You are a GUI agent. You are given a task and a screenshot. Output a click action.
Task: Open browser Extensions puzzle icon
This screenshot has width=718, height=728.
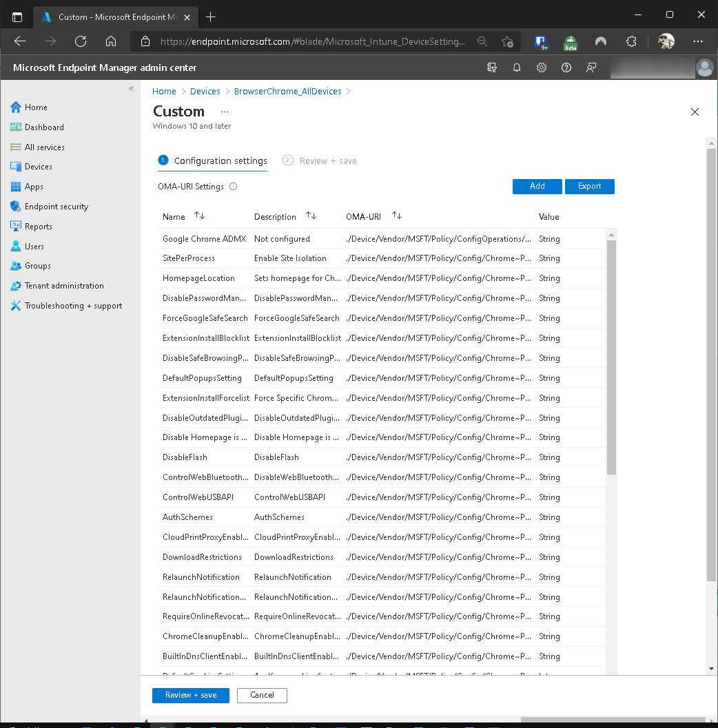coord(632,41)
